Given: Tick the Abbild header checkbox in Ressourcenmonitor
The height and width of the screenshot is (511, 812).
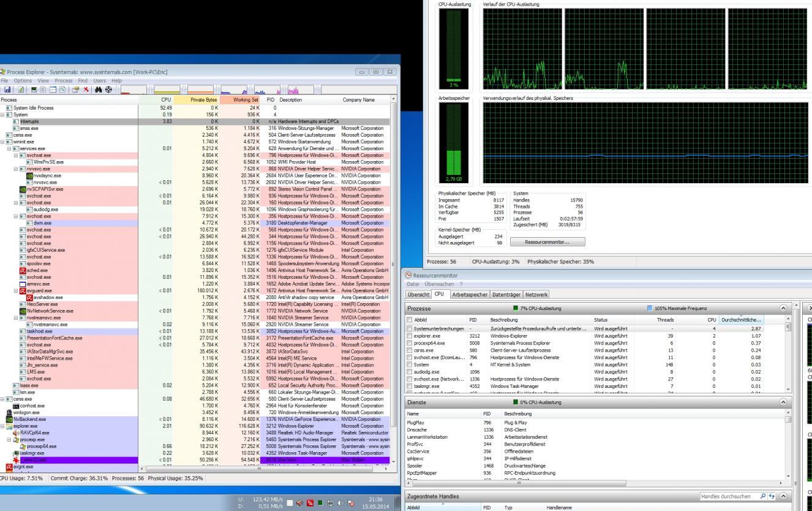Looking at the screenshot, I should pos(409,320).
